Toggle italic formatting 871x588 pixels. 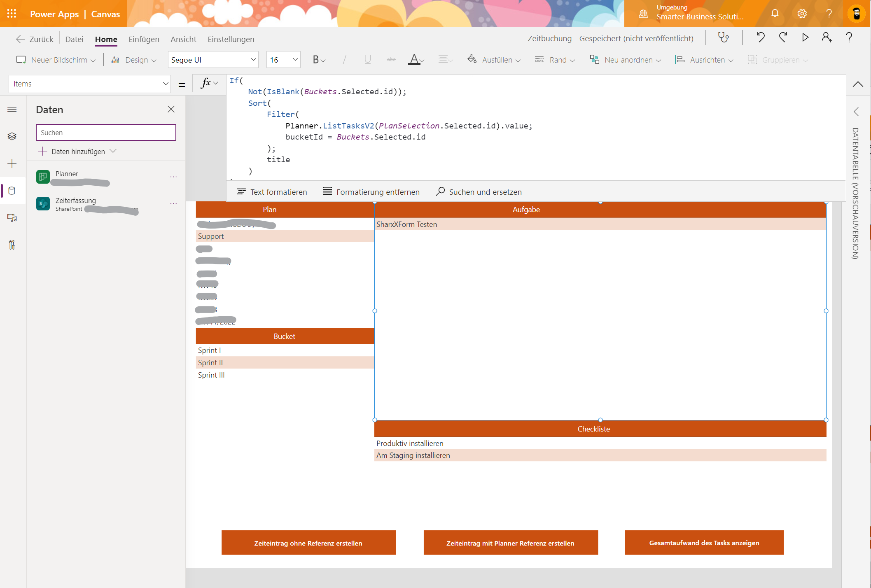[x=344, y=59]
